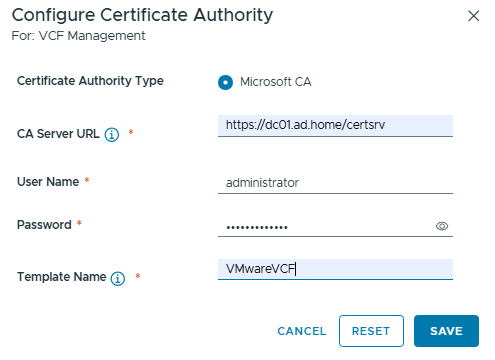Image resolution: width=495 pixels, height=360 pixels.
Task: Open info tooltip beside Template Name
Action: [x=118, y=278]
